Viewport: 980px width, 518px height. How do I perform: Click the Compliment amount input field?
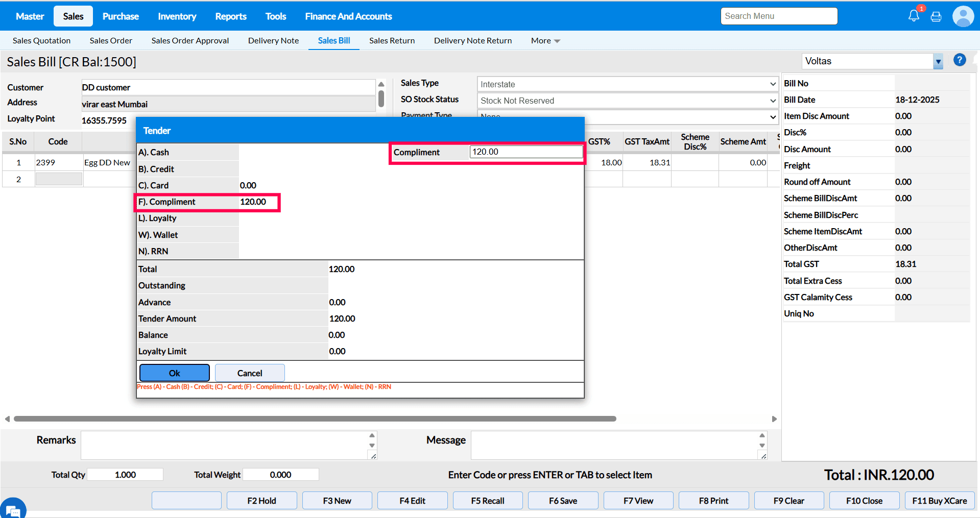(525, 152)
